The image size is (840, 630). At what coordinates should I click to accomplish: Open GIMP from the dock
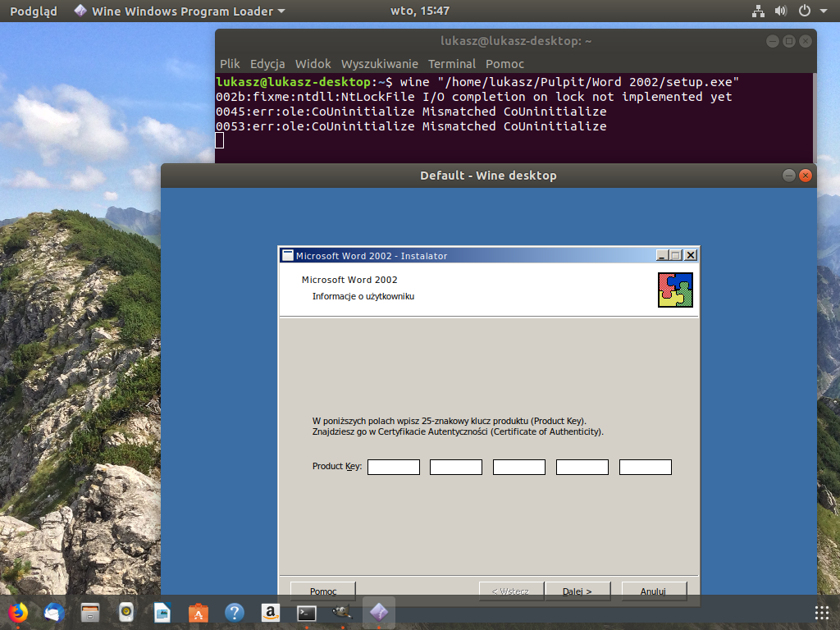342,612
